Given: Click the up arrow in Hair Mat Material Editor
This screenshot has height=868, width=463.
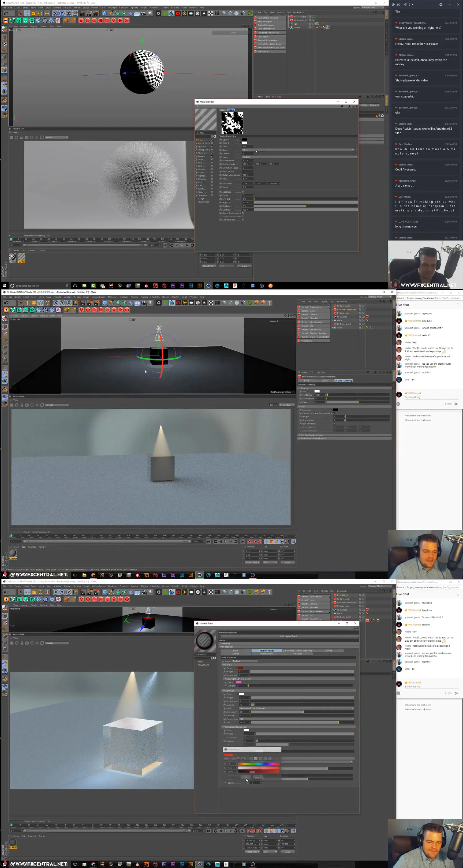Looking at the screenshot, I should (349, 106).
